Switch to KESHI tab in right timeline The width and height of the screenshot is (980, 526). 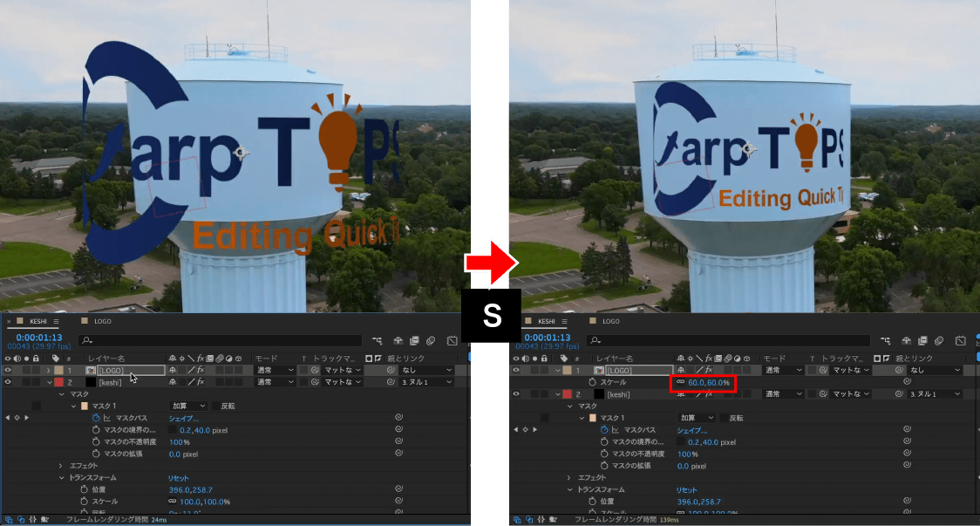[x=547, y=322]
